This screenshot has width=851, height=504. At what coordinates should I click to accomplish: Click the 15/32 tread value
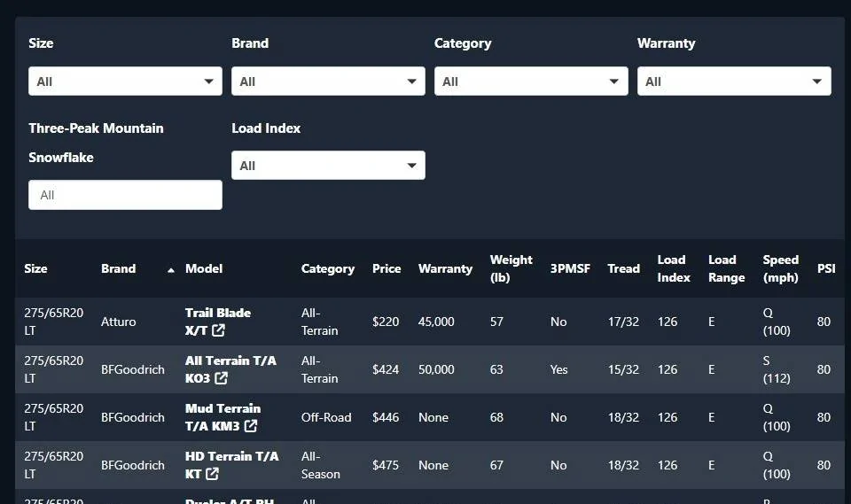[623, 369]
